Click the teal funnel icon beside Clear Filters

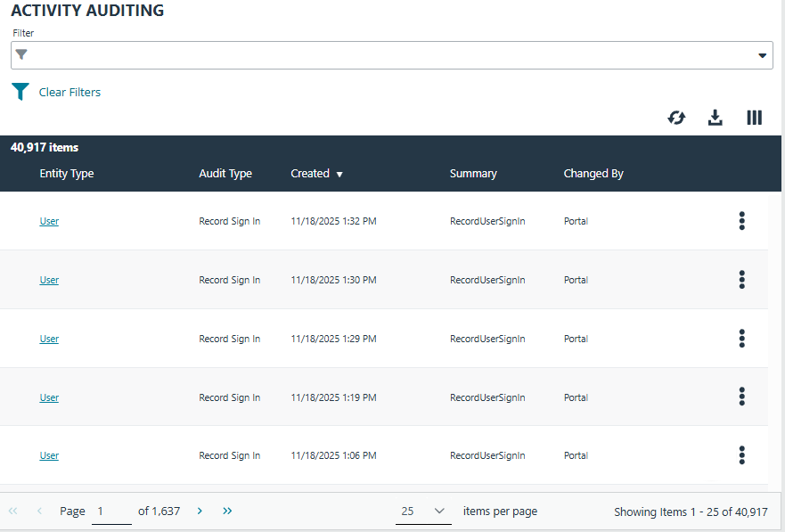(x=20, y=91)
